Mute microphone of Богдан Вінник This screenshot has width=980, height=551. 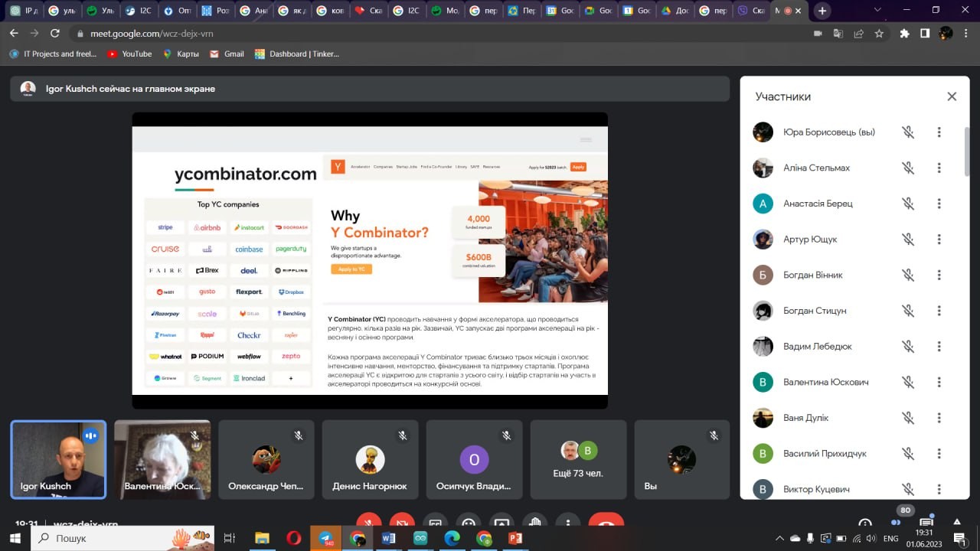pos(908,275)
